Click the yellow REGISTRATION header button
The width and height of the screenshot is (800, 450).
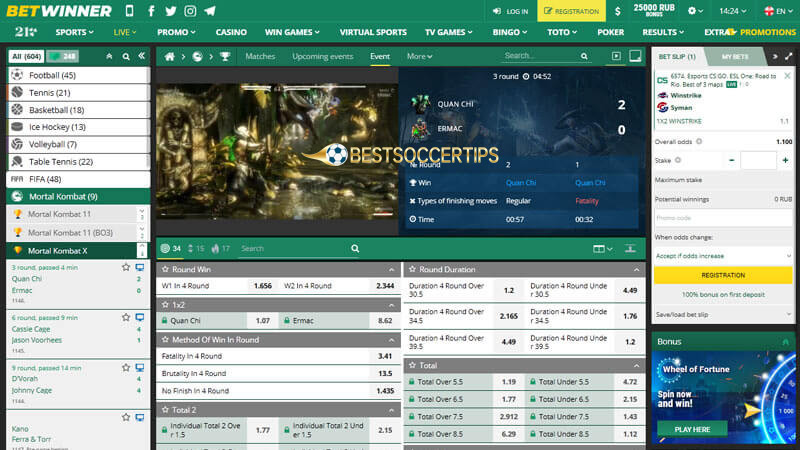(571, 11)
